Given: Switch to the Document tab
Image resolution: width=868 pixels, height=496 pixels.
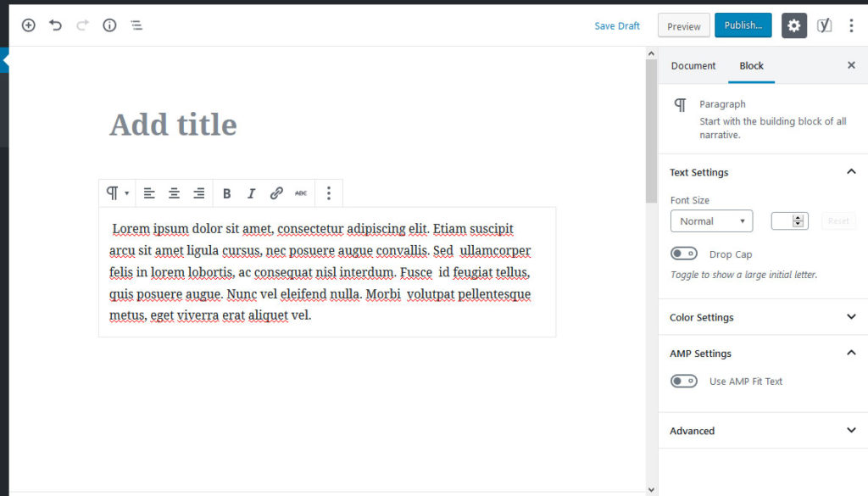Looking at the screenshot, I should (693, 65).
